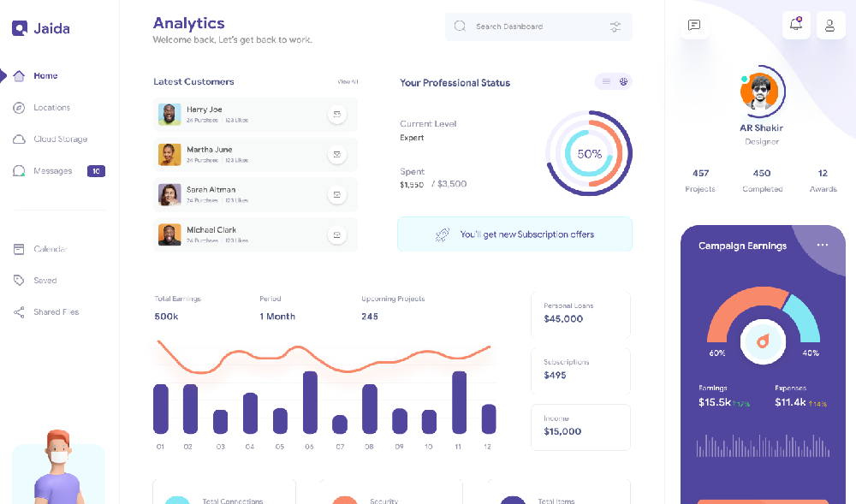The height and width of the screenshot is (504, 856).
Task: Switch professional status to list view
Action: click(x=607, y=81)
